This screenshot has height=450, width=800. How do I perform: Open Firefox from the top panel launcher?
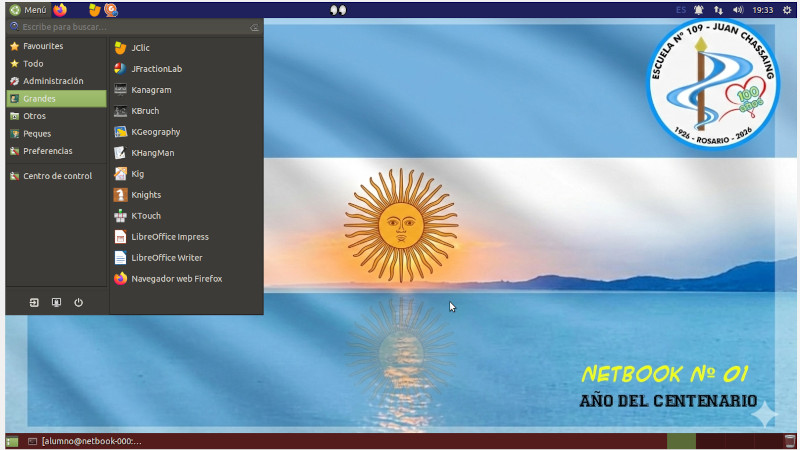(60, 9)
